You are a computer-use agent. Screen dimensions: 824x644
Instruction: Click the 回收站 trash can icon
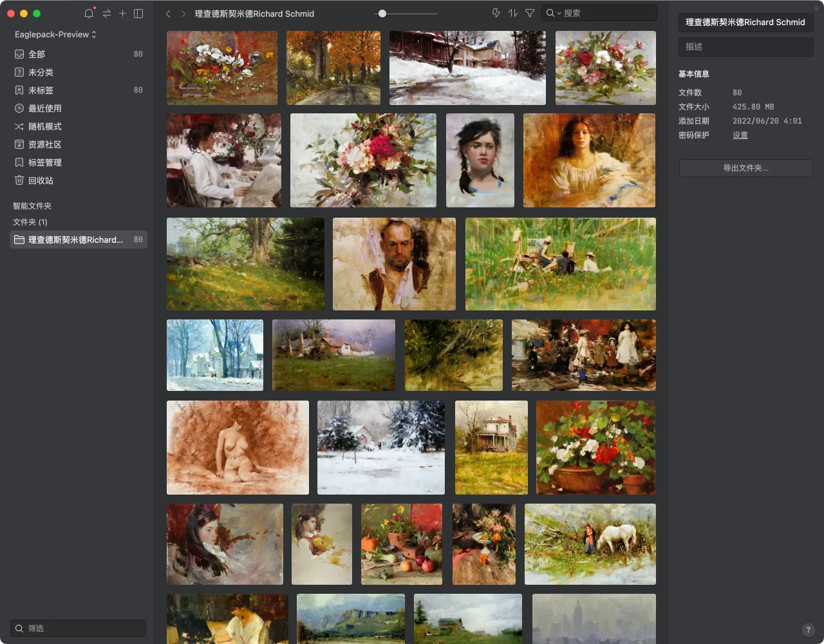[19, 180]
